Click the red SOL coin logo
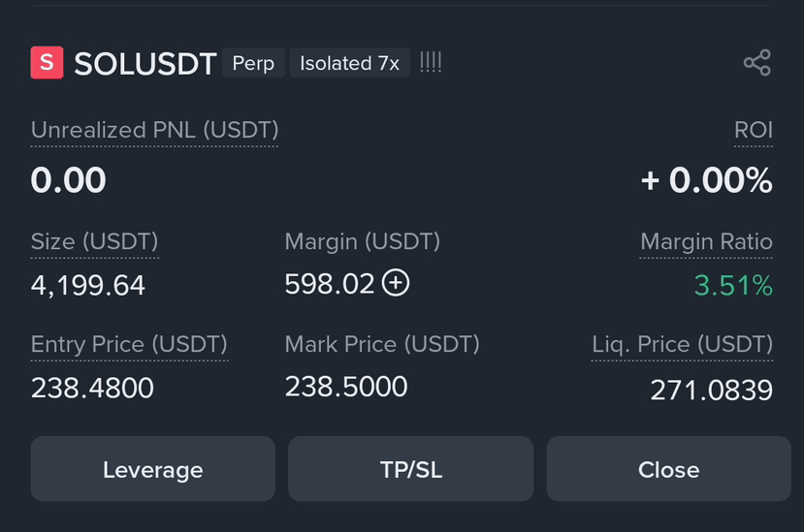The width and height of the screenshot is (804, 532). tap(47, 63)
